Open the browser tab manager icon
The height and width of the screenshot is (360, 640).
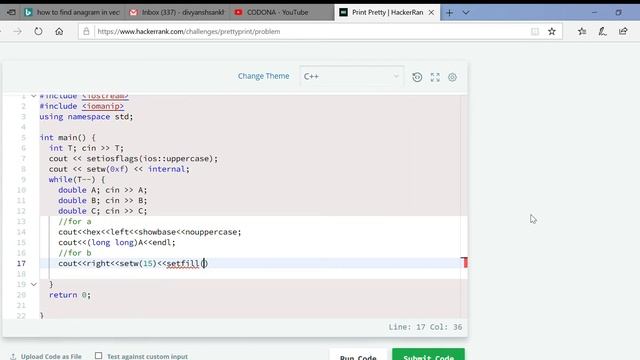click(x=11, y=12)
